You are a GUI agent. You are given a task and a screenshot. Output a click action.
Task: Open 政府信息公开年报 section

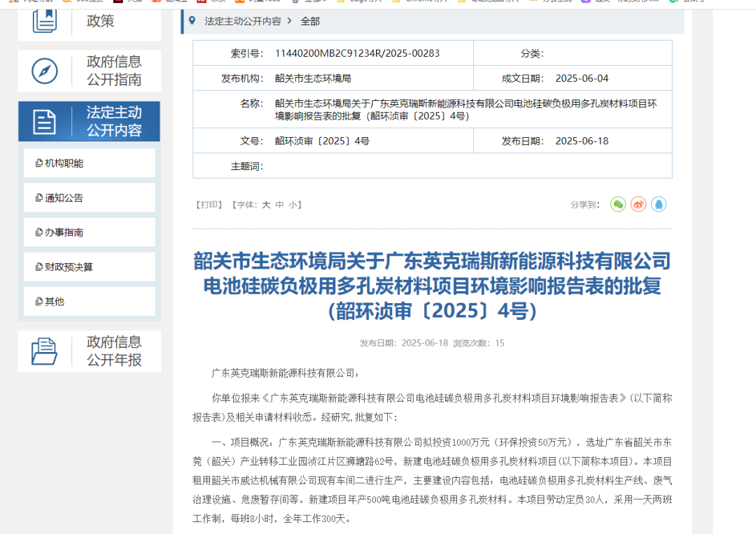click(90, 351)
